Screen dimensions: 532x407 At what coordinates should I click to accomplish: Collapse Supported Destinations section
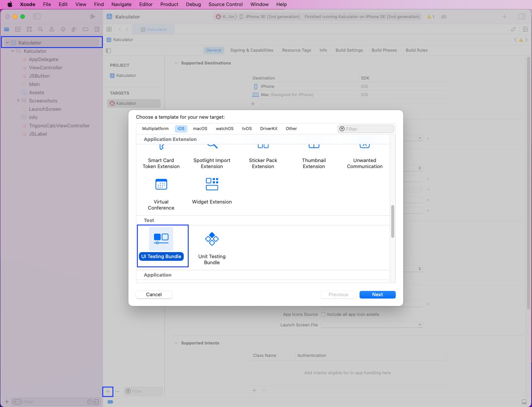point(176,63)
